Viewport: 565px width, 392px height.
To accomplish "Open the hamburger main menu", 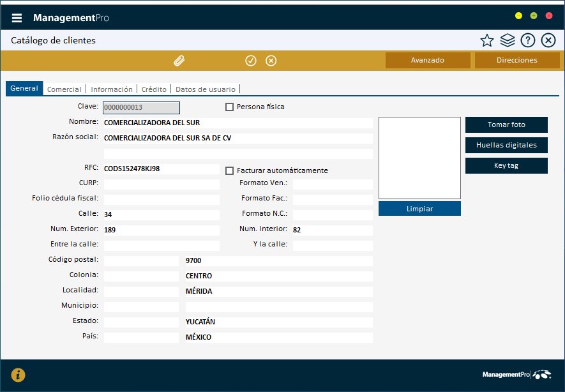I will pyautogui.click(x=17, y=18).
